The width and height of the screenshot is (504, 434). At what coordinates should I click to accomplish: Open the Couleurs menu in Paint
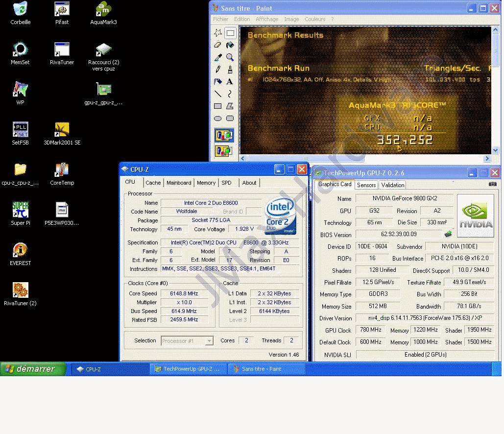315,19
